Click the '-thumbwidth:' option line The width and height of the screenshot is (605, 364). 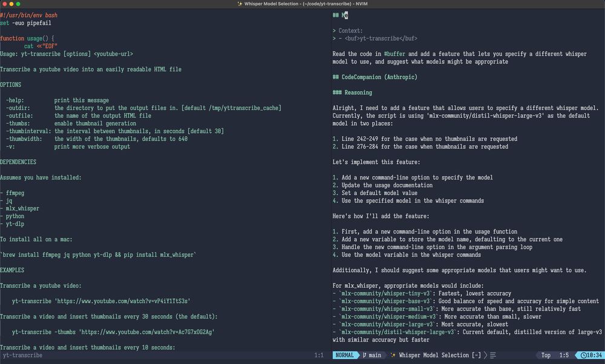(x=96, y=139)
